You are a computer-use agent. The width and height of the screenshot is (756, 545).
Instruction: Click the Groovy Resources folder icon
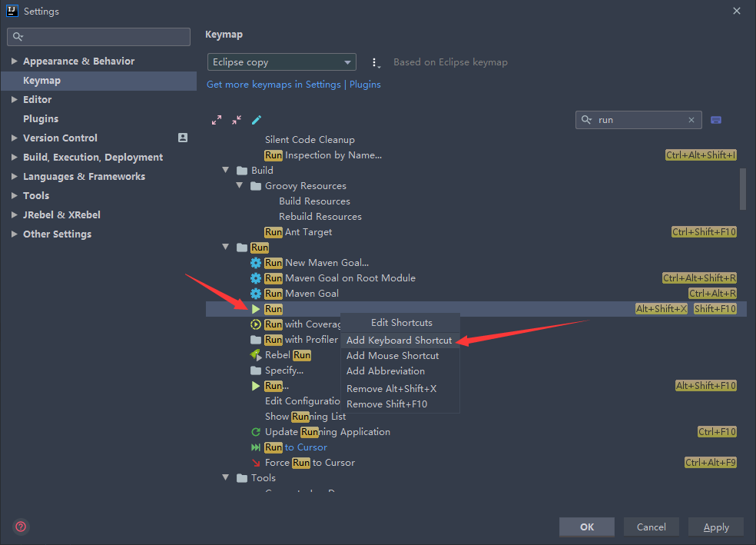[x=256, y=186]
